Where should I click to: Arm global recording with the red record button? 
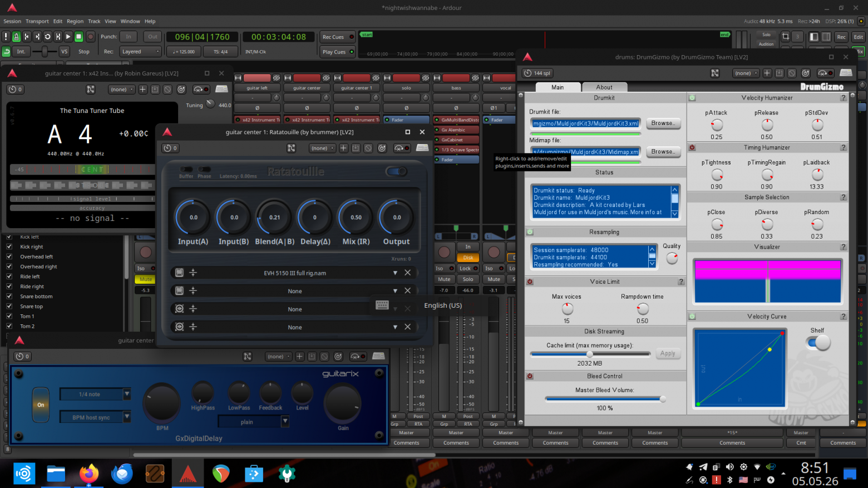pyautogui.click(x=90, y=37)
